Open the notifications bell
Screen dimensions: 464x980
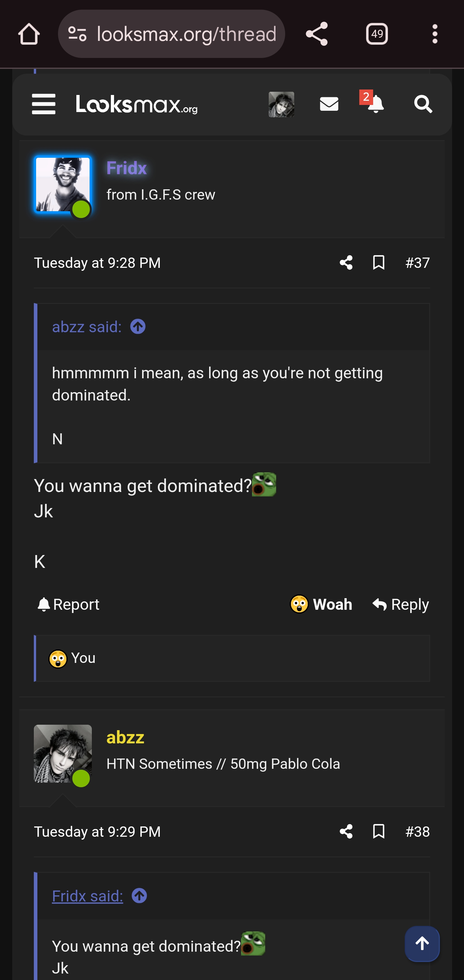point(375,104)
